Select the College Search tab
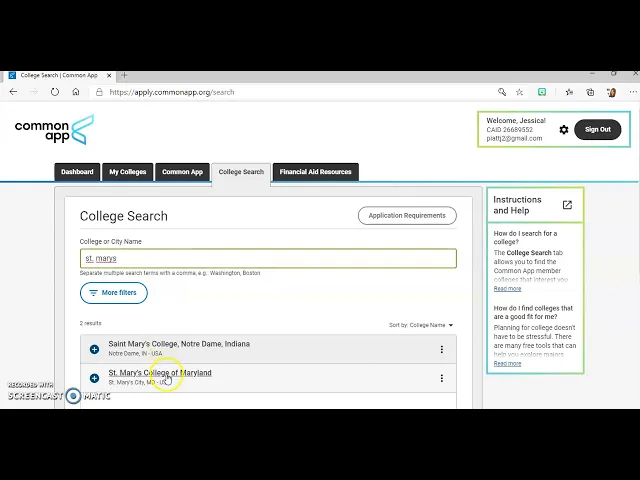 pyautogui.click(x=241, y=172)
